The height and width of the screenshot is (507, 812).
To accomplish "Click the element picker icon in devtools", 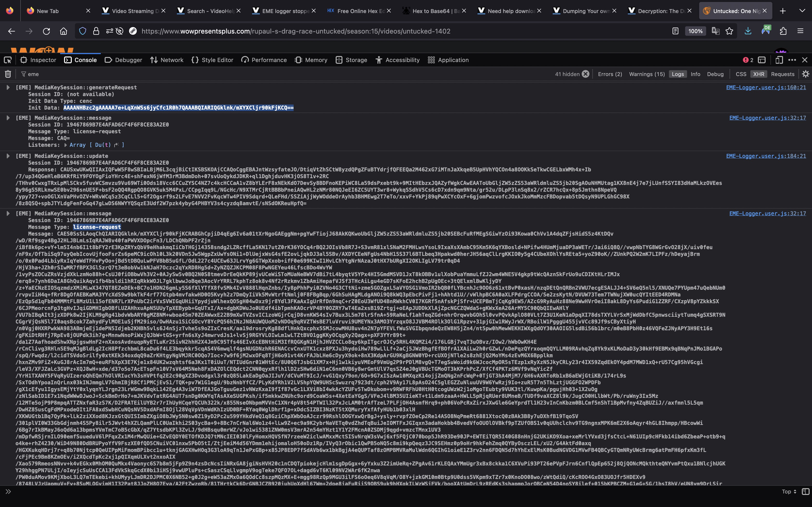I will pos(8,60).
